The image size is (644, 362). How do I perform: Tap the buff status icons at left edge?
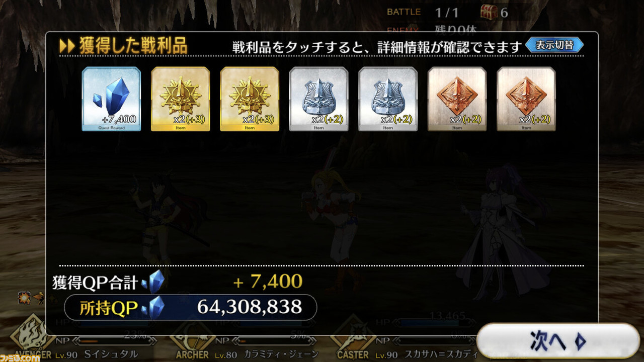(x=30, y=298)
